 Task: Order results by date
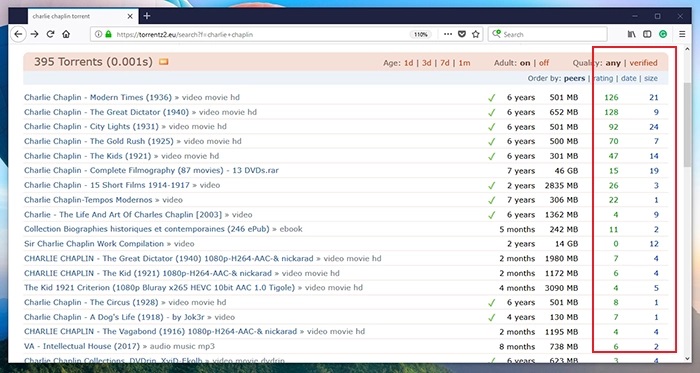click(628, 79)
